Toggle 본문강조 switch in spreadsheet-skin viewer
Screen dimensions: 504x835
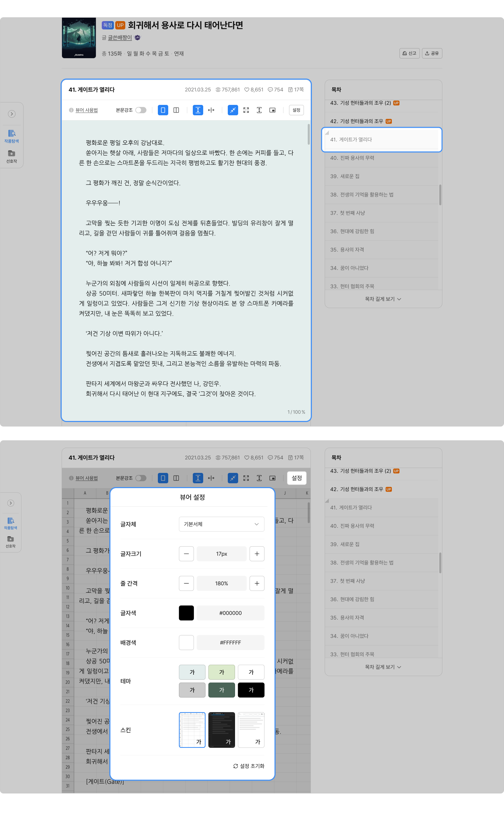click(x=141, y=478)
